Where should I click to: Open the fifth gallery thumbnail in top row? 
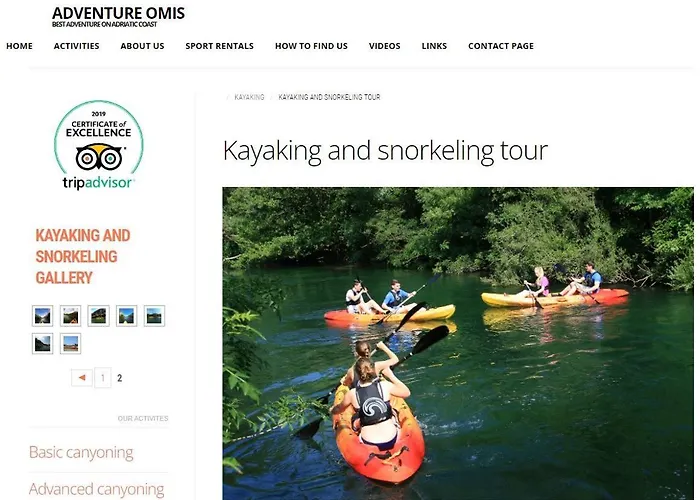pos(154,316)
